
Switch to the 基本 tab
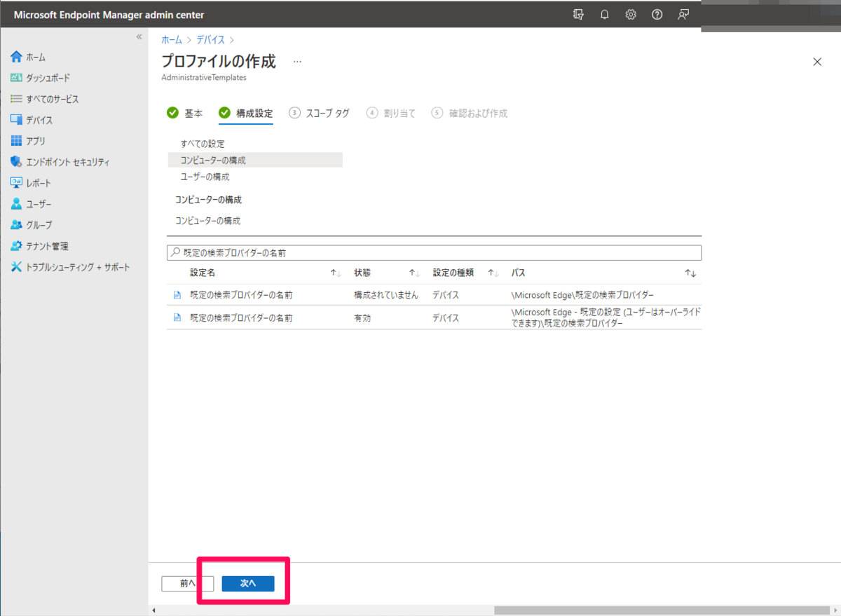193,112
